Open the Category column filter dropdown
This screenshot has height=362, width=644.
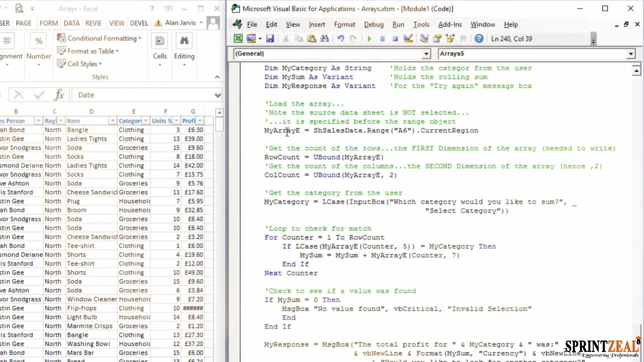(146, 121)
